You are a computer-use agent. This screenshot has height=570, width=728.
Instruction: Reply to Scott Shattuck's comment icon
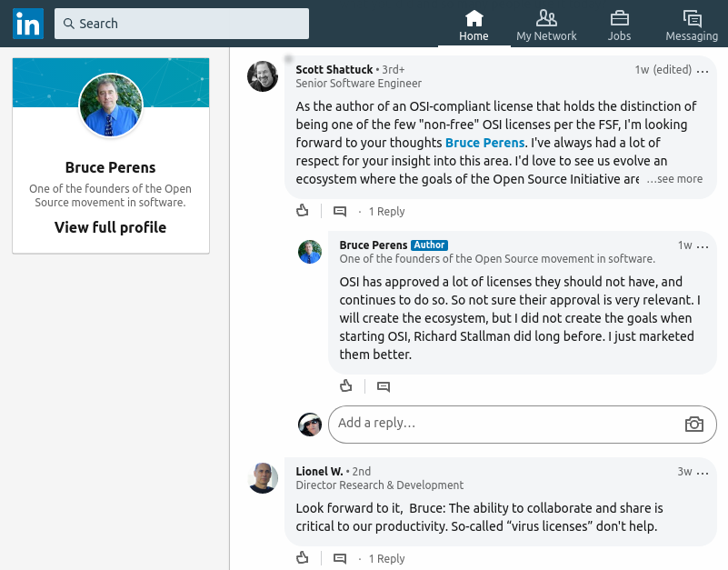click(340, 212)
